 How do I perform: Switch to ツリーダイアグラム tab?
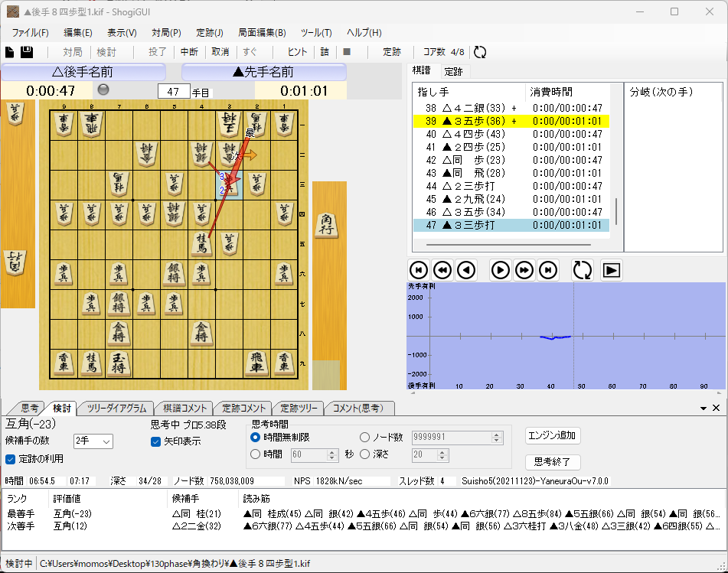[116, 409]
